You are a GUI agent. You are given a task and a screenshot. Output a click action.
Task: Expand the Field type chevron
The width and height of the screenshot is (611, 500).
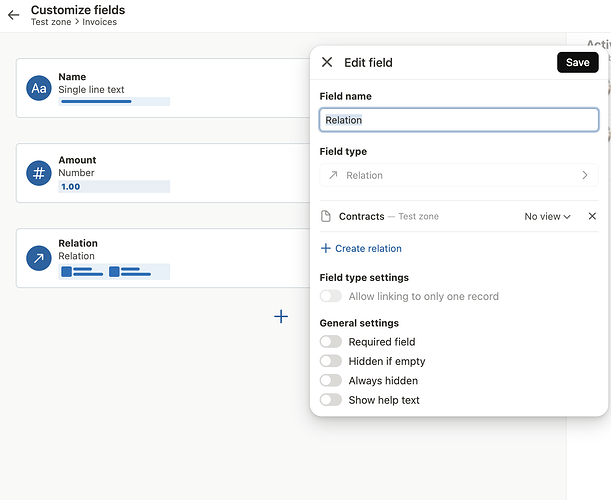(585, 175)
